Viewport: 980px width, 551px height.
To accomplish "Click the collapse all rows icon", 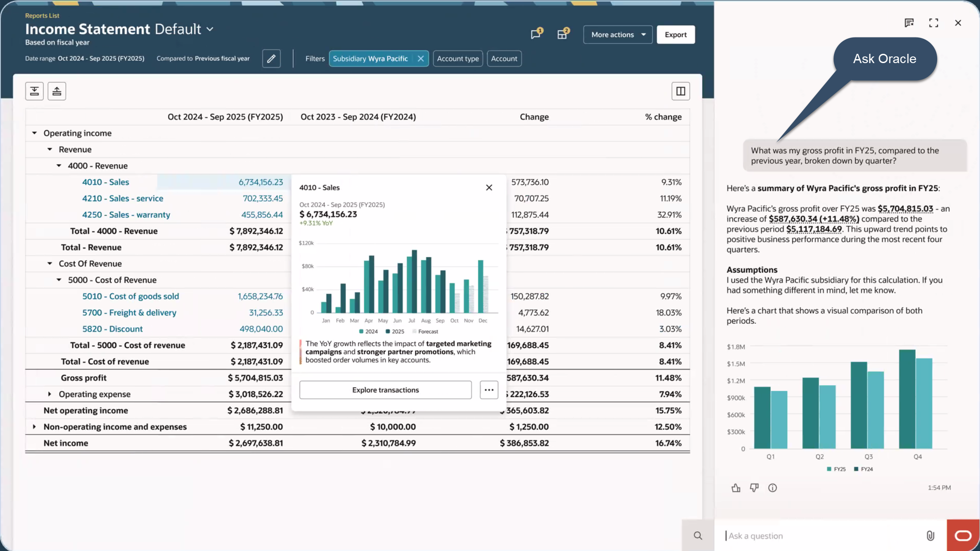I will [57, 91].
